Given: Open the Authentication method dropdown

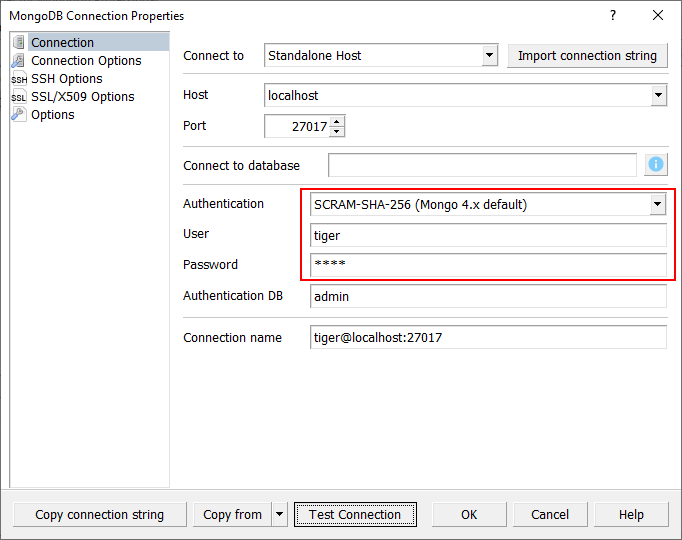Looking at the screenshot, I should [x=657, y=204].
